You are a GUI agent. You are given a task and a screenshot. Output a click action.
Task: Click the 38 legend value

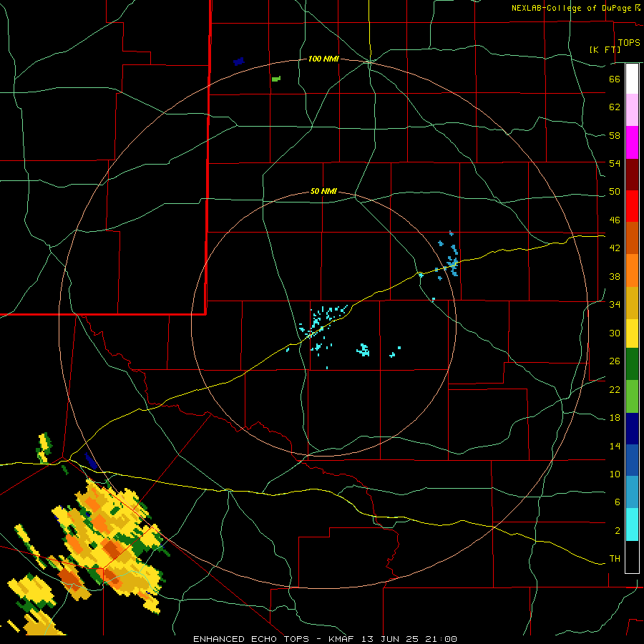(x=615, y=276)
